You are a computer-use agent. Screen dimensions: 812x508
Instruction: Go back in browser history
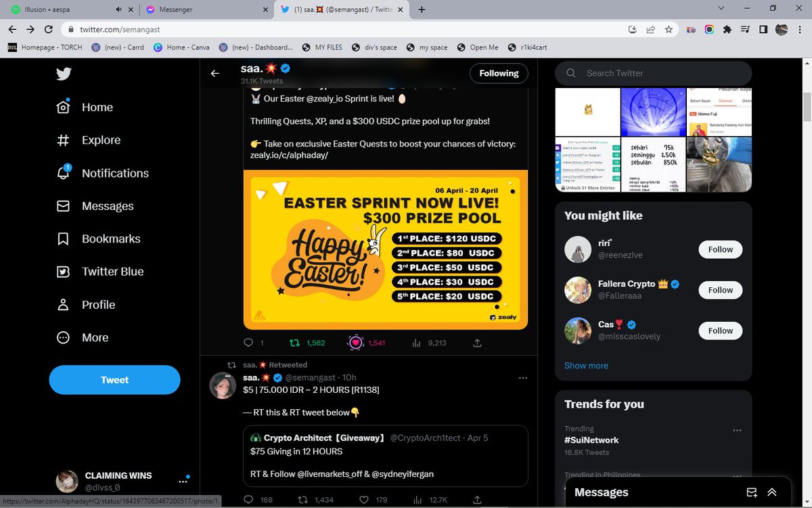[x=12, y=29]
